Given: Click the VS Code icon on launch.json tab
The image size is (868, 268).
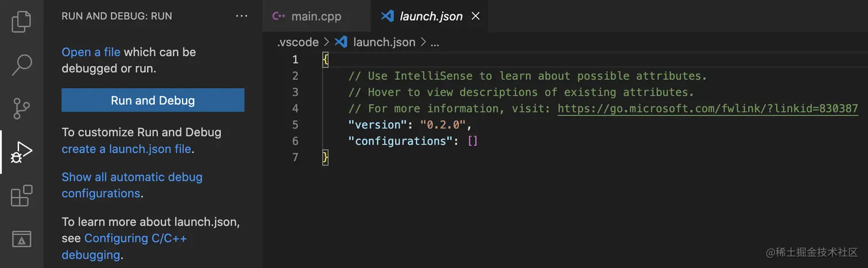Looking at the screenshot, I should coord(387,16).
